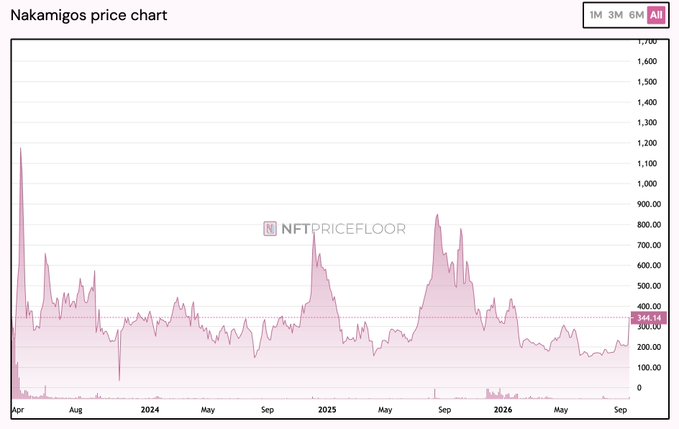Viewport: 679px width, 429px height.
Task: Click the Apr x-axis label
Action: [18, 410]
